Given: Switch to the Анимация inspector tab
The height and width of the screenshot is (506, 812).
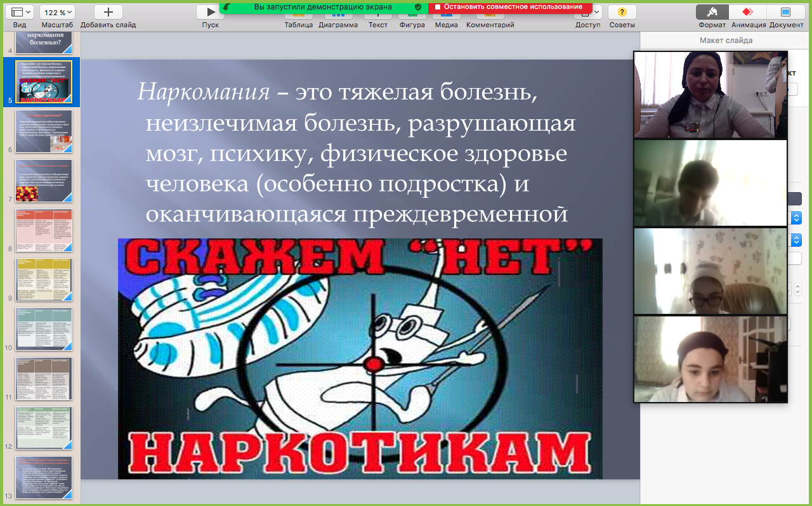Looking at the screenshot, I should tap(747, 12).
